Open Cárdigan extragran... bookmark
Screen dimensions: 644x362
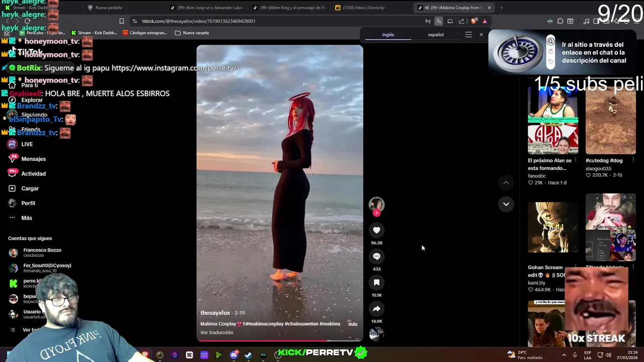tap(145, 33)
